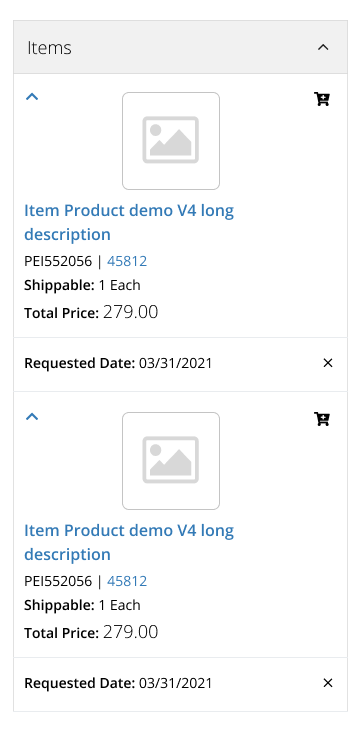Add second item to cart icon
Image resolution: width=360 pixels, height=744 pixels.
point(322,419)
